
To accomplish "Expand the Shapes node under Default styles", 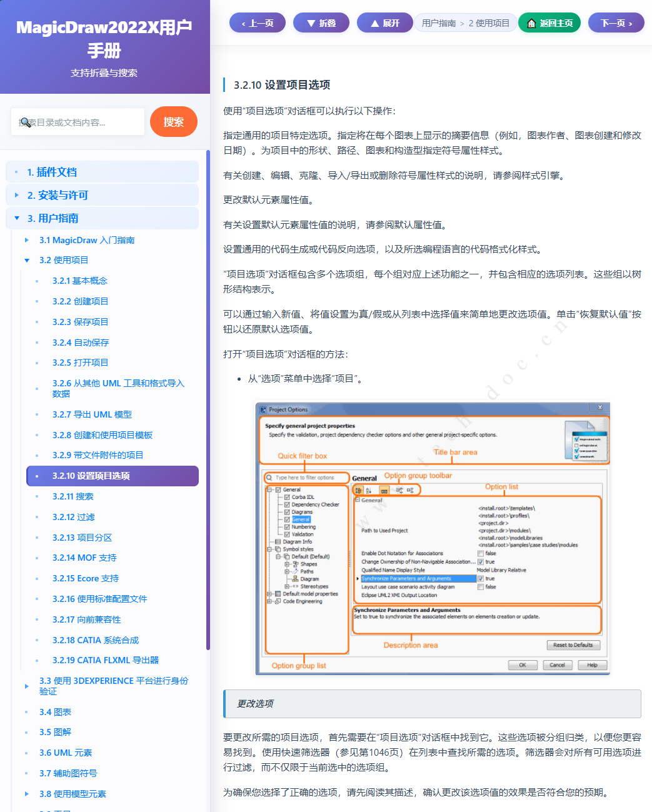I will [x=287, y=564].
